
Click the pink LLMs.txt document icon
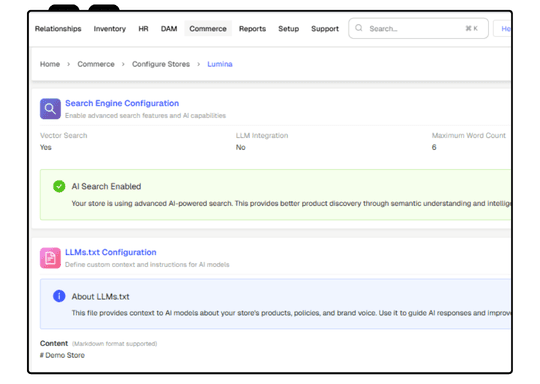point(50,258)
